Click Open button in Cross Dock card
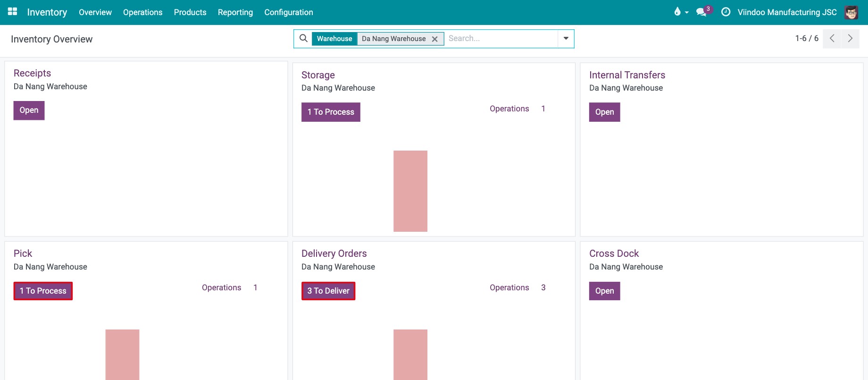868x380 pixels. (x=604, y=291)
